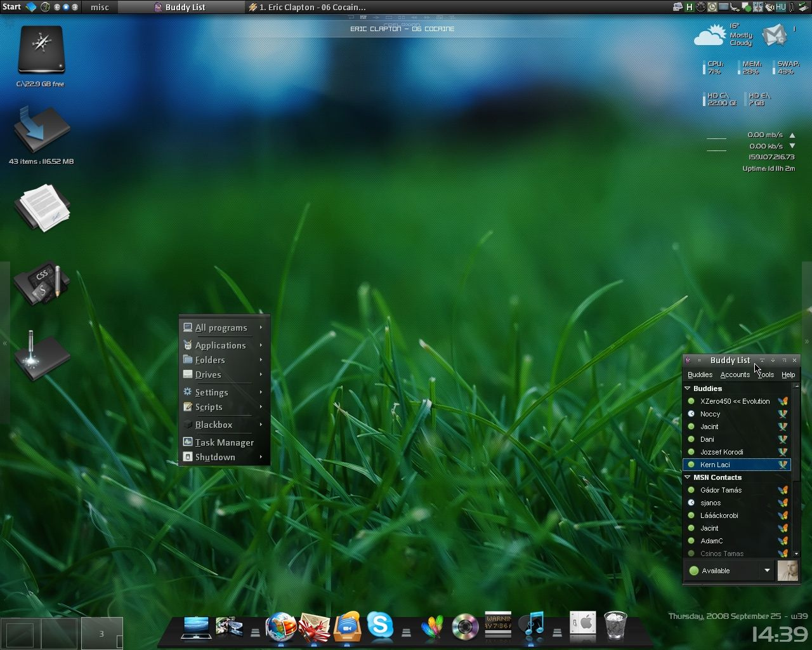This screenshot has height=650, width=812.
Task: Select contact Gádor Tamás
Action: [737, 490]
